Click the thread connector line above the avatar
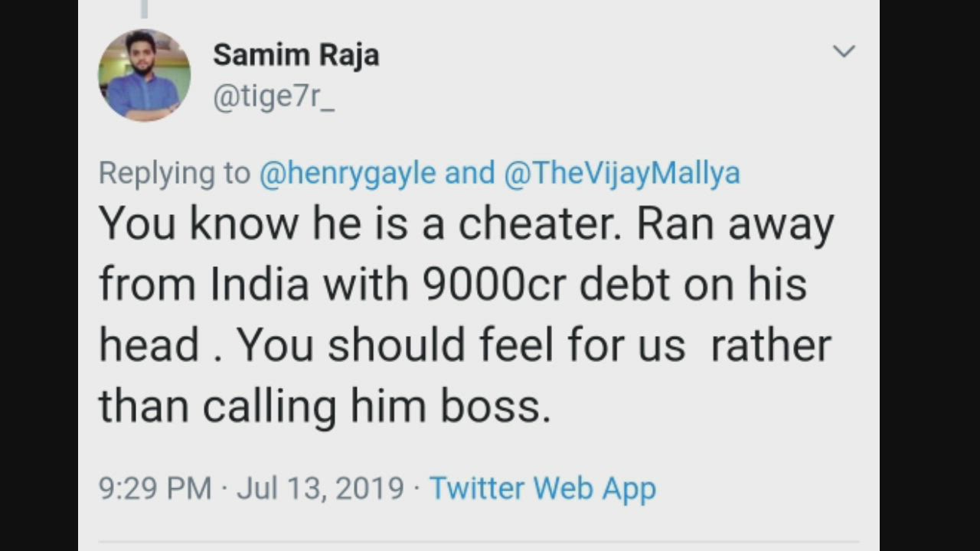 (144, 9)
